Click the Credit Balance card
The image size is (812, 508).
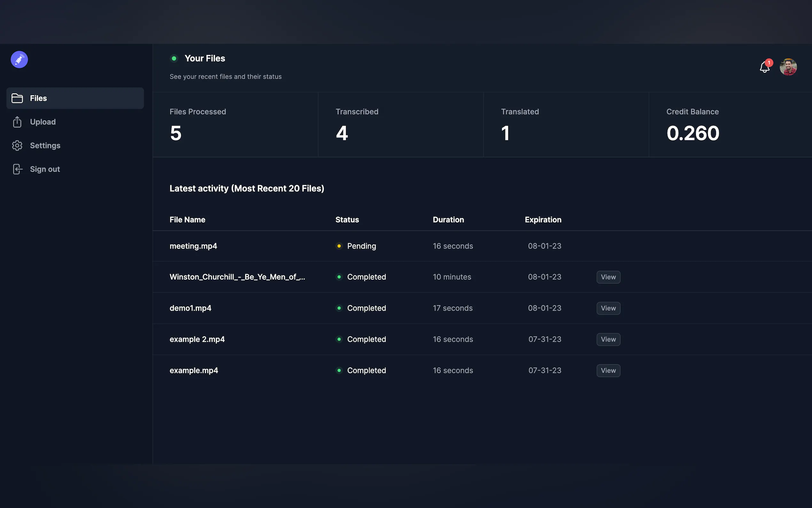tap(730, 125)
